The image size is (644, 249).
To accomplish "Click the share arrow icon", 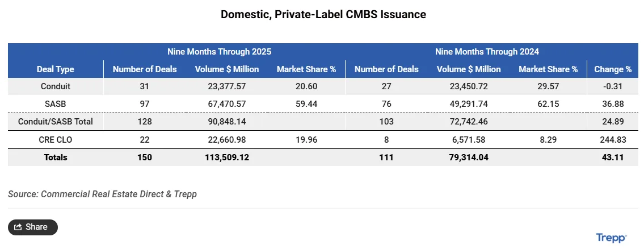I will pos(18,227).
